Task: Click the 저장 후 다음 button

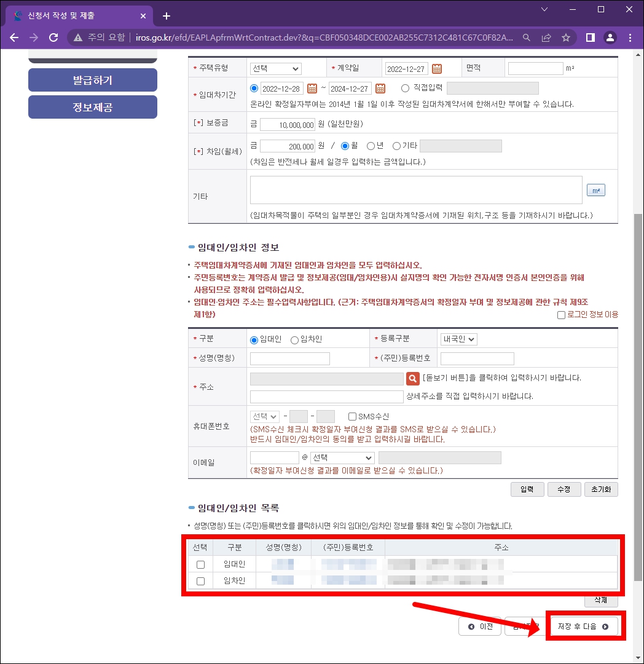Action: click(584, 626)
